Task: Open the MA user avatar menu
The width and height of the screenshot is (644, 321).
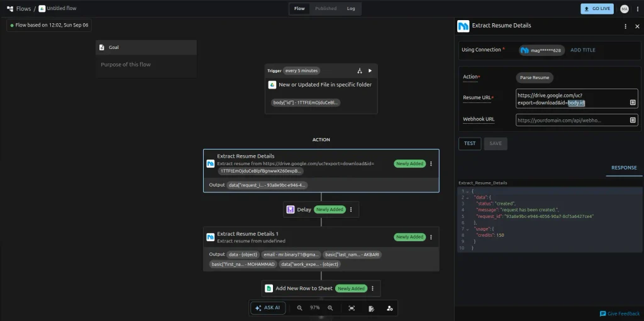Action: 625,9
